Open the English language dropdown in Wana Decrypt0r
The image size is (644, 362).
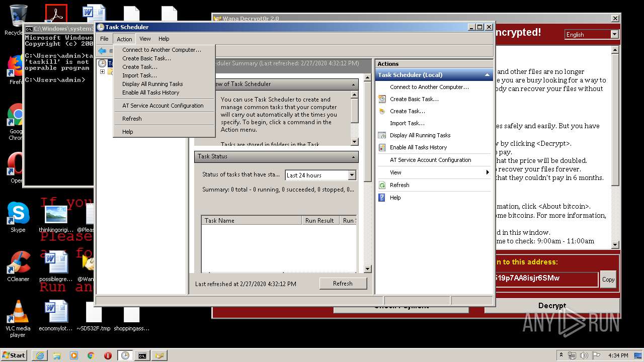[614, 34]
